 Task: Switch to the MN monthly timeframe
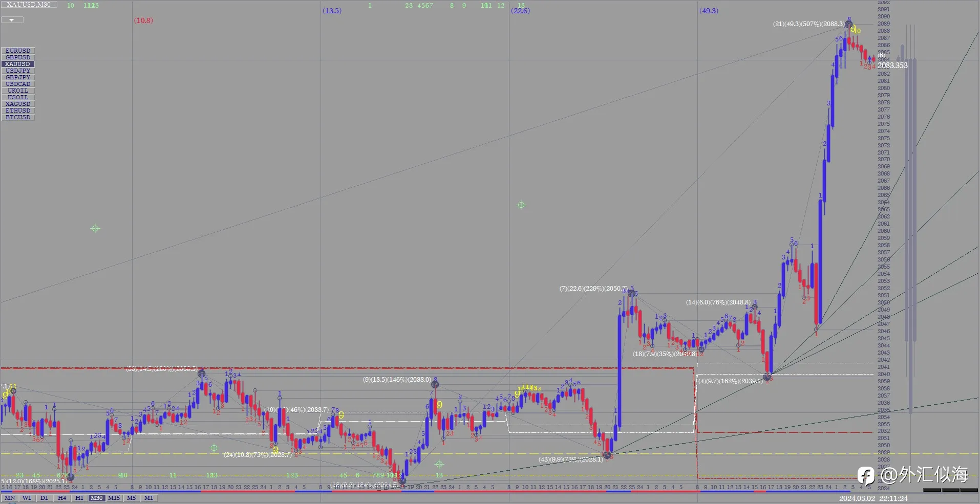pyautogui.click(x=9, y=498)
